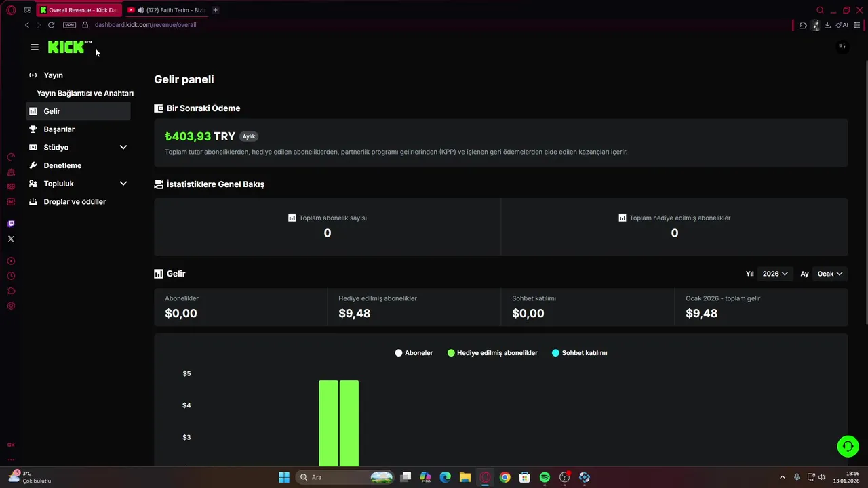This screenshot has height=488, width=868.
Task: Open Spotify from taskbar
Action: point(545,477)
